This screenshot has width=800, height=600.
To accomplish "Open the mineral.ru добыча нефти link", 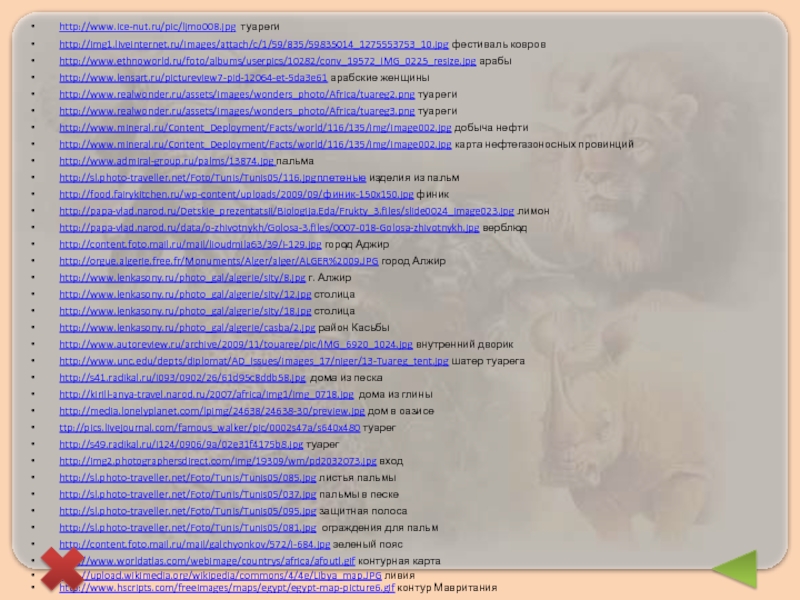I will tap(255, 128).
